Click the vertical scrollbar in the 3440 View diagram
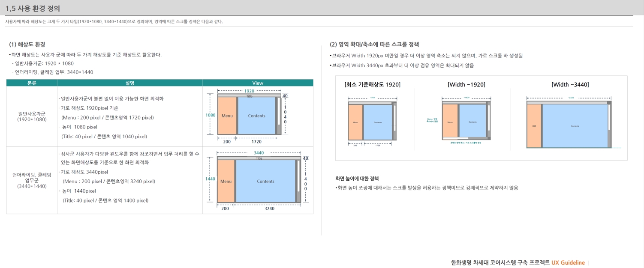Screen dimensions: 644x268 point(298,176)
